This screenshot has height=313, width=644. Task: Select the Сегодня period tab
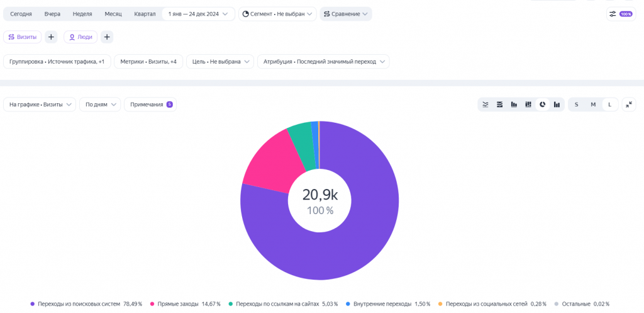click(21, 14)
